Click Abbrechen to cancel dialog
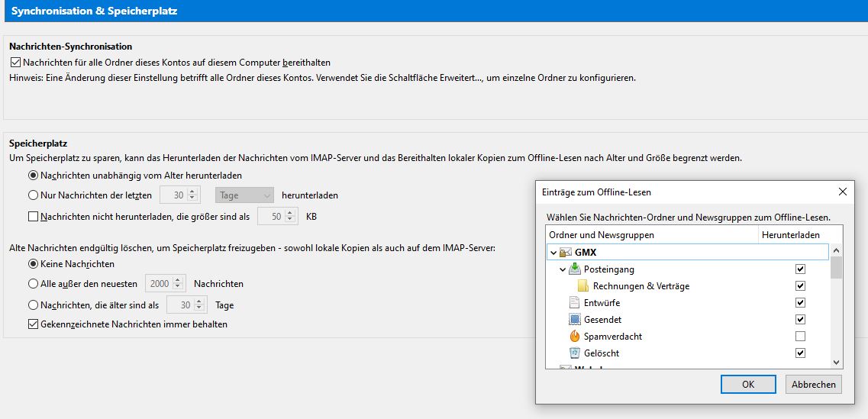868x419 pixels. (814, 385)
